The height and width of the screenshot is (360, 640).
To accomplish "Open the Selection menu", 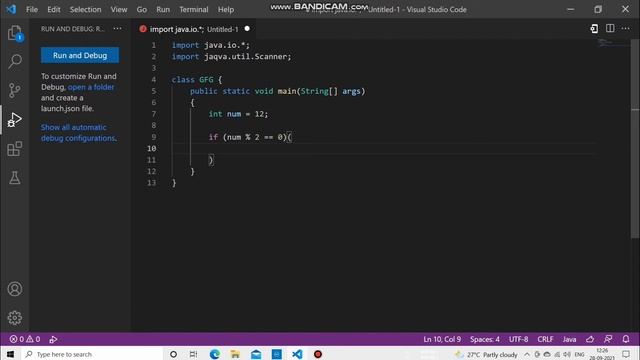I will pyautogui.click(x=85, y=9).
